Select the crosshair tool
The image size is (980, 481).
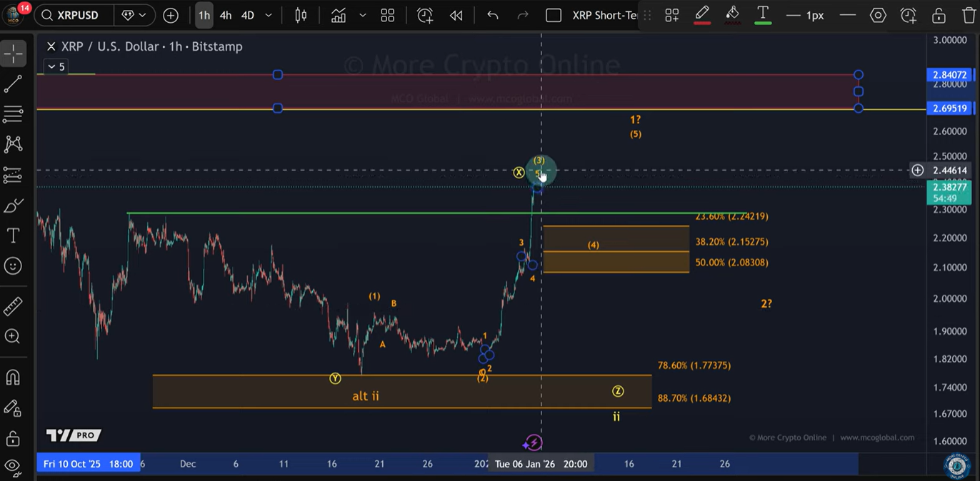[14, 53]
